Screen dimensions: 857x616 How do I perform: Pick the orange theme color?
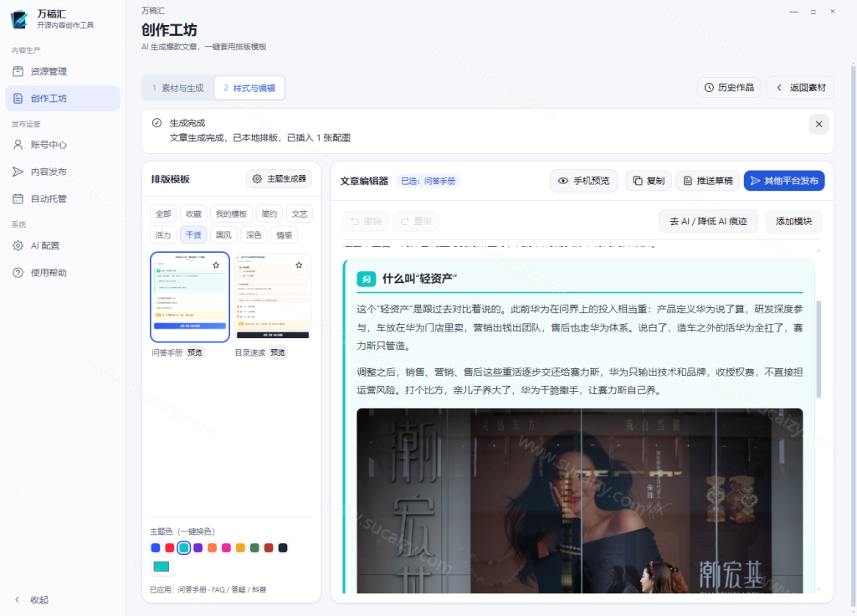212,547
